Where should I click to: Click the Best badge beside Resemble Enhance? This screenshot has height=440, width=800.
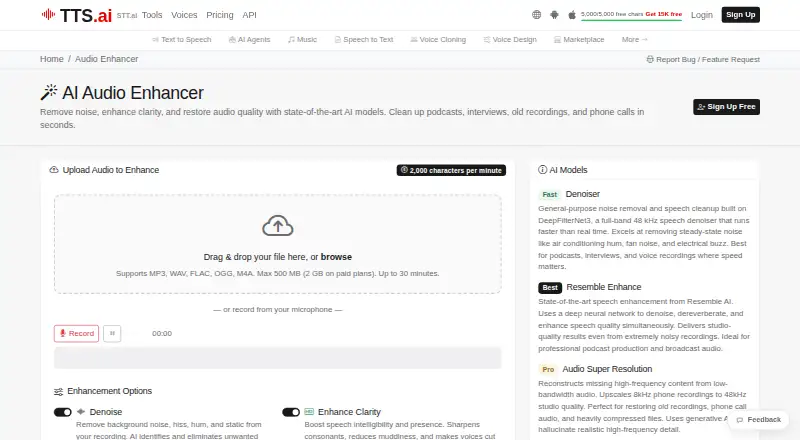tap(550, 287)
